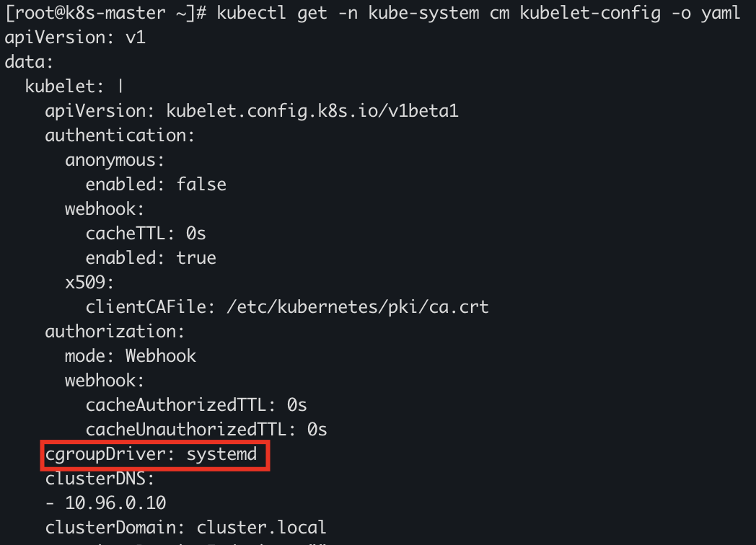
Task: Click the kubelet: | line
Action: tap(74, 86)
